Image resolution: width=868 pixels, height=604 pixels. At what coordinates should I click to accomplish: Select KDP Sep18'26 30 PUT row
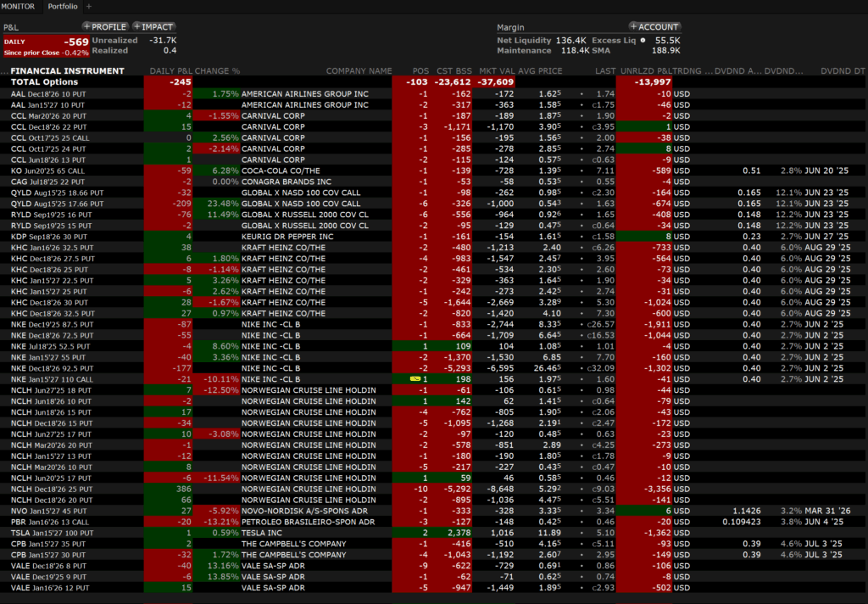click(x=433, y=237)
